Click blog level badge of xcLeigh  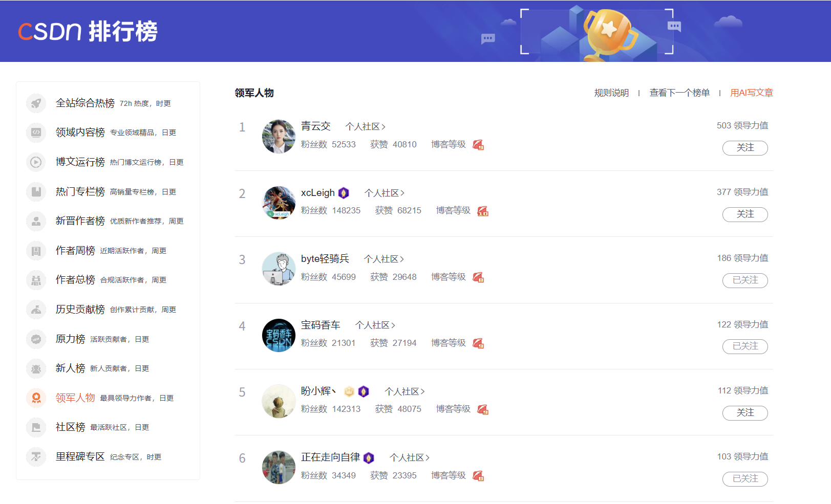tap(483, 211)
